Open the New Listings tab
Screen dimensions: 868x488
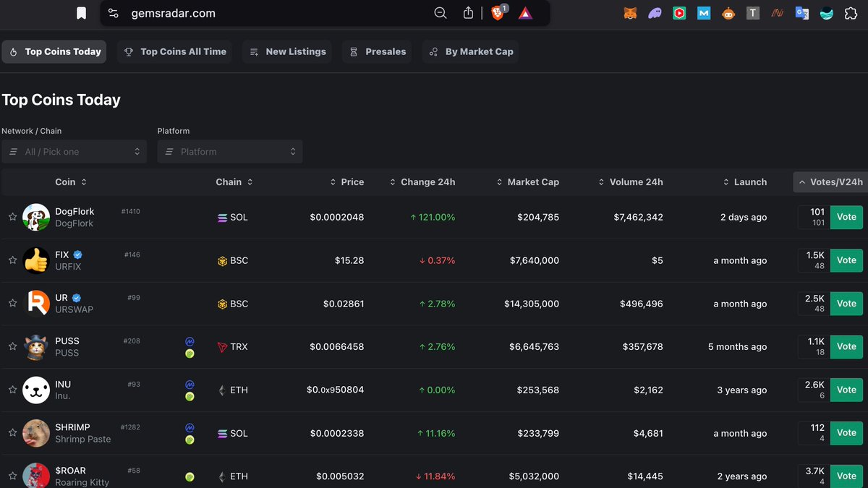pyautogui.click(x=287, y=51)
